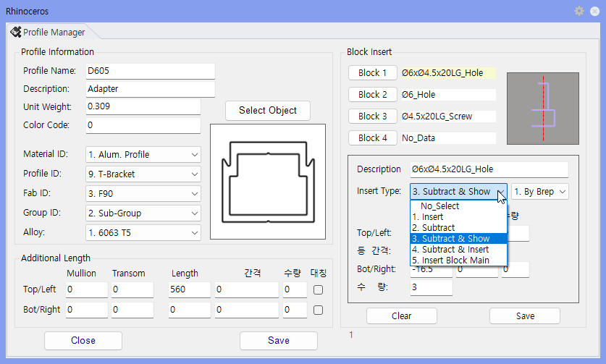Click the Color Code input field
Image resolution: width=606 pixels, height=364 pixels.
143,126
